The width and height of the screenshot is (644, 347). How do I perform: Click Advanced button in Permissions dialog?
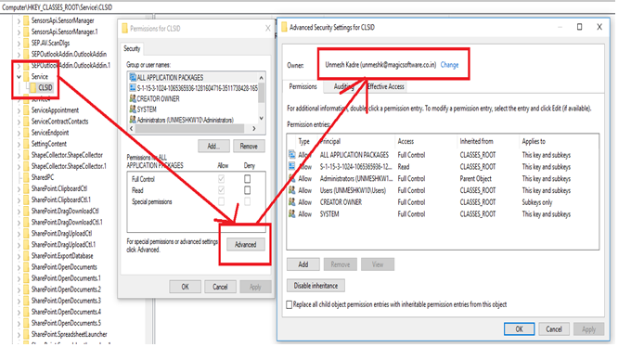click(246, 245)
